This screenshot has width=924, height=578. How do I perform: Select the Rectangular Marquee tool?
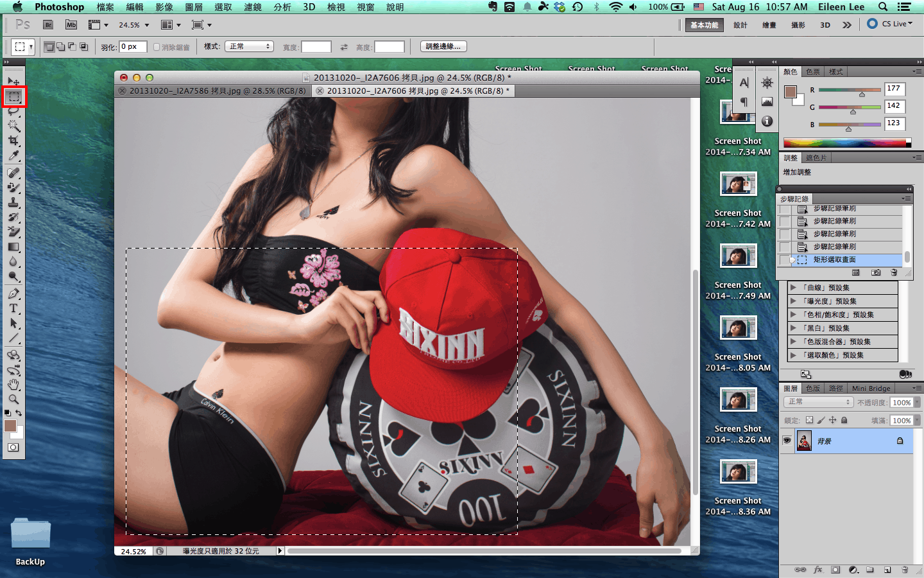(x=13, y=97)
